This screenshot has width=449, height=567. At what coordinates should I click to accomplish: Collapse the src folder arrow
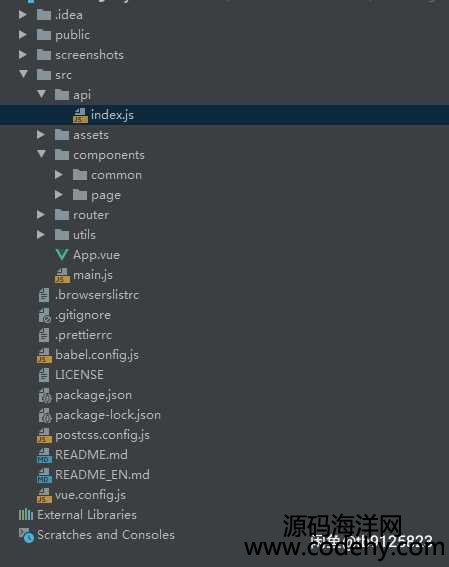click(23, 74)
